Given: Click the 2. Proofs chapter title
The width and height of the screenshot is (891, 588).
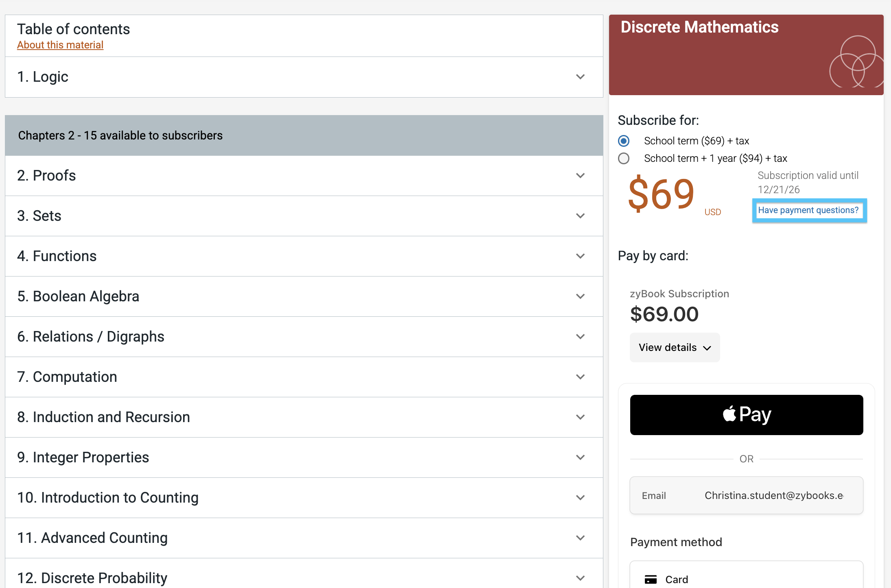Looking at the screenshot, I should click(x=46, y=176).
